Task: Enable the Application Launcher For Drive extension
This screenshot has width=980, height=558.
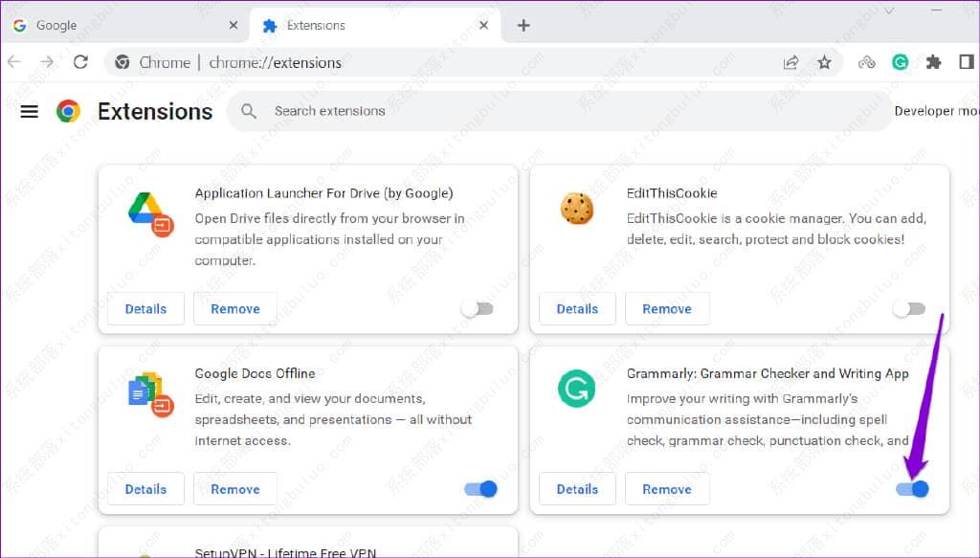Action: point(479,309)
